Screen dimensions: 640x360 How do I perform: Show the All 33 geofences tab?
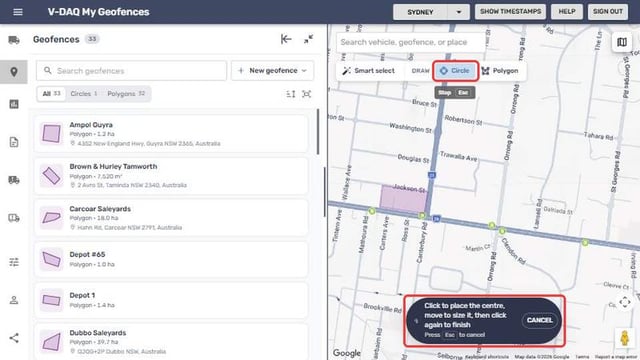51,94
